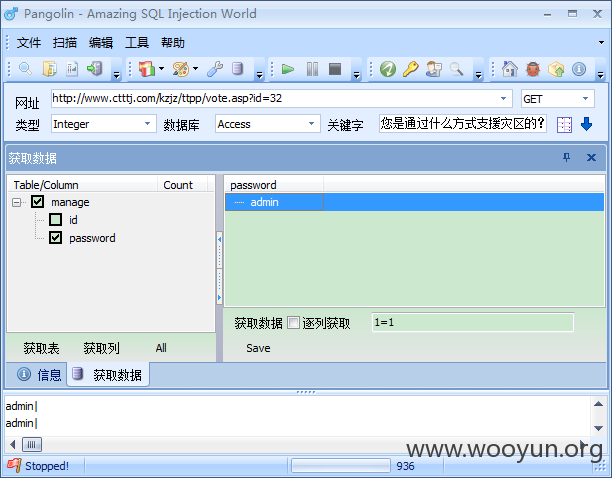The image size is (612, 478).
Task: Click the pink grid table icon
Action: pos(564,125)
